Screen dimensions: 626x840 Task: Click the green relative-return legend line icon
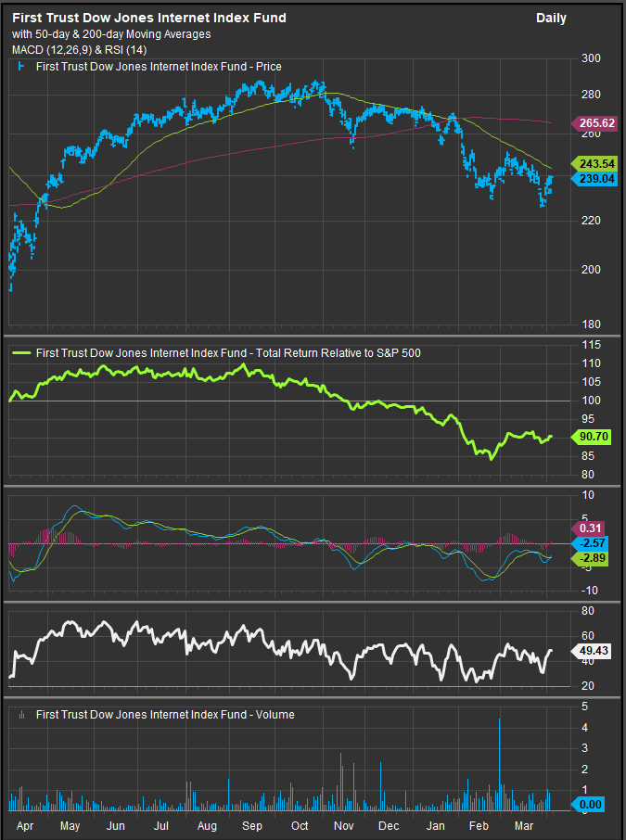tap(20, 352)
